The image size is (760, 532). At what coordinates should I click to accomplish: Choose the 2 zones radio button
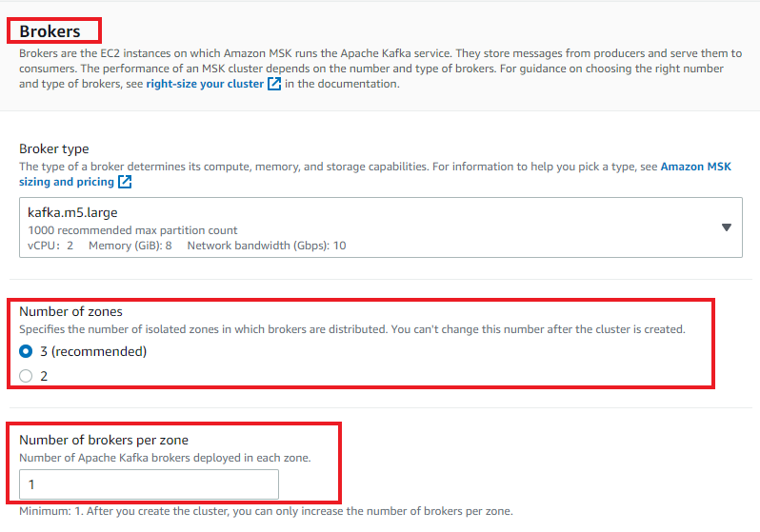point(27,376)
